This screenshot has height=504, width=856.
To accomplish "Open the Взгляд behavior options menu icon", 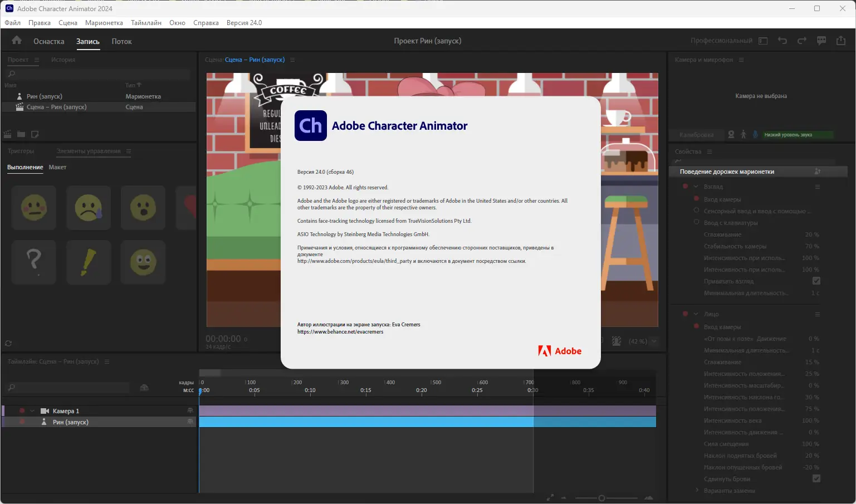I will (818, 187).
